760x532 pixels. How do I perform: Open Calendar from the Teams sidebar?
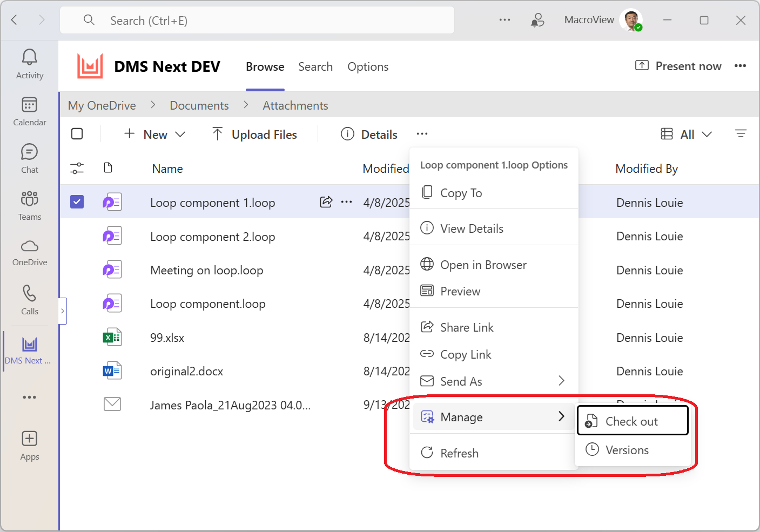pyautogui.click(x=30, y=111)
